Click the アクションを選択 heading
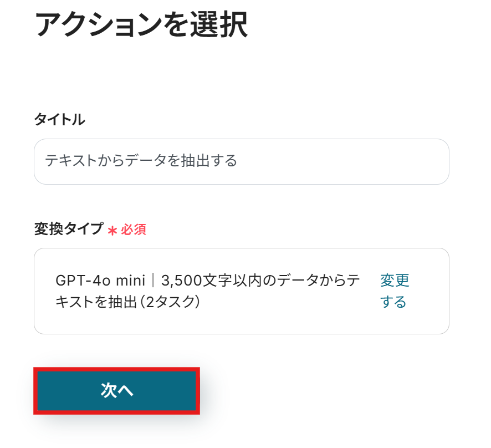 pyautogui.click(x=141, y=25)
